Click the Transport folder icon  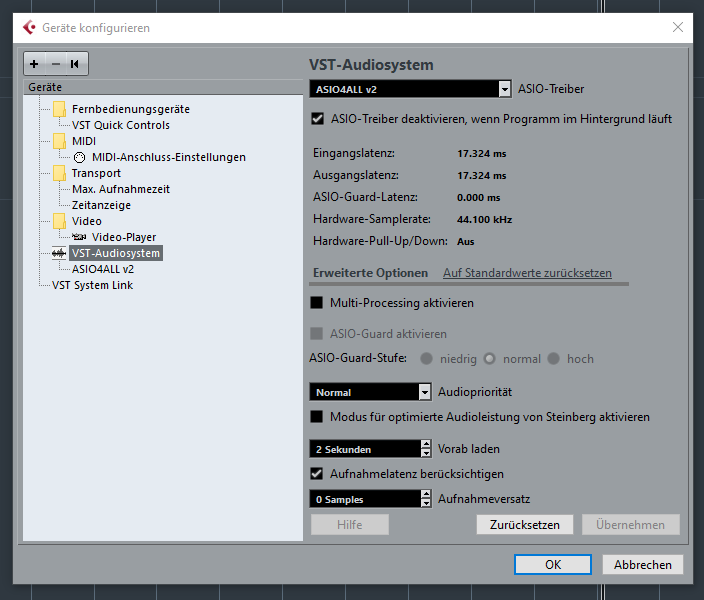(x=59, y=173)
